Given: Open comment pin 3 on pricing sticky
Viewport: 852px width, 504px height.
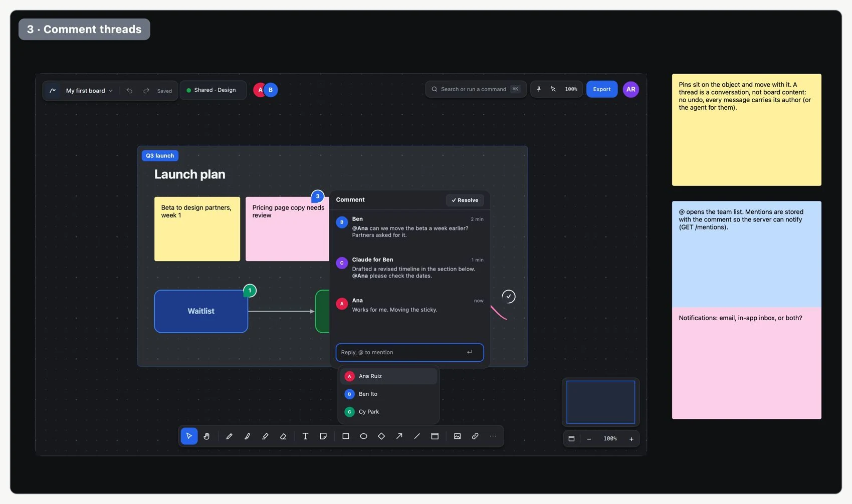Looking at the screenshot, I should (317, 196).
